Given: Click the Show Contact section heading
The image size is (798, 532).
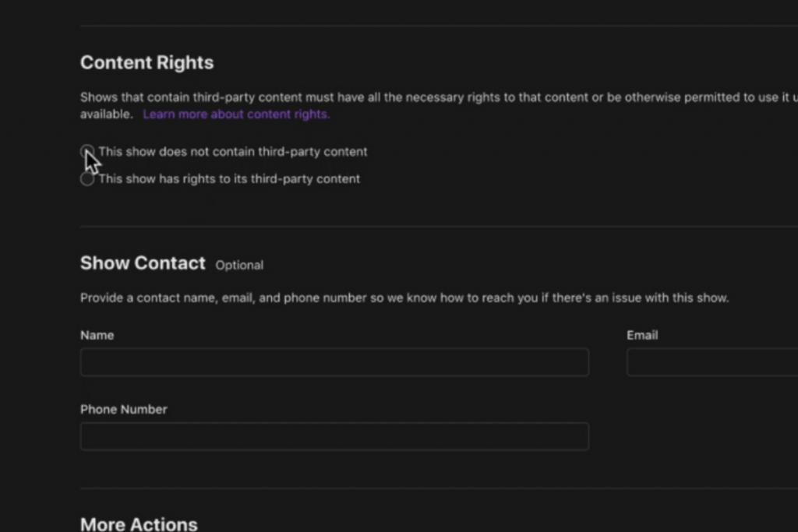Looking at the screenshot, I should [143, 263].
